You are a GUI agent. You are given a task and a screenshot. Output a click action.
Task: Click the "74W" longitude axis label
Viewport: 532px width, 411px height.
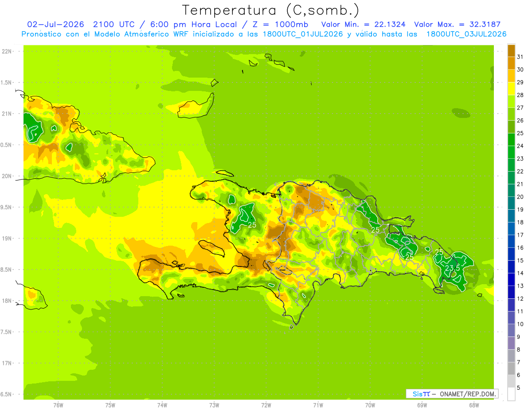(x=162, y=405)
